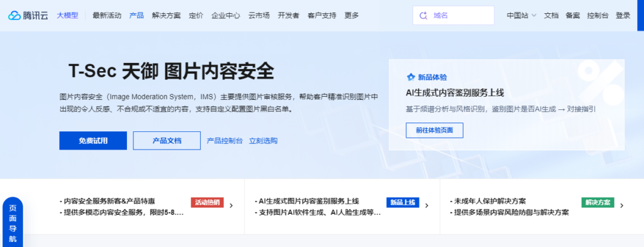Open the 客户支持 menu
This screenshot has height=247, width=644.
point(321,16)
